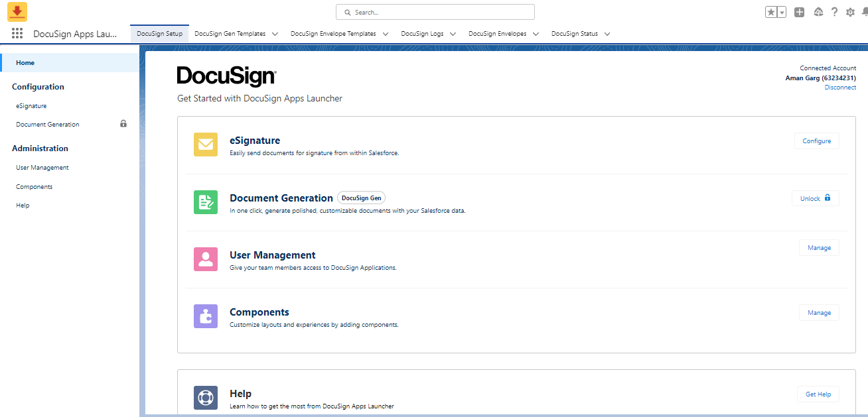Click into the global Search field
Screen dimensions: 868x417
coord(435,12)
